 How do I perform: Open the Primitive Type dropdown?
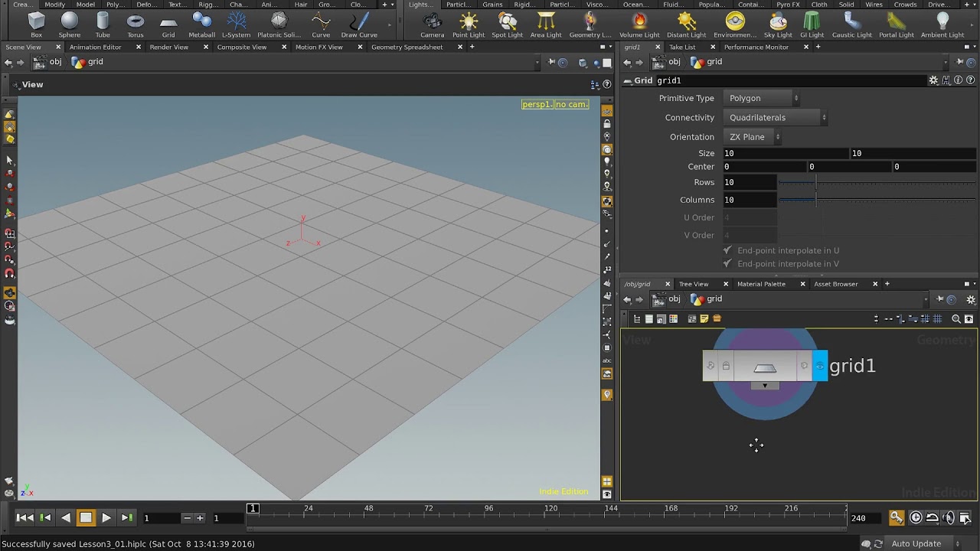763,98
